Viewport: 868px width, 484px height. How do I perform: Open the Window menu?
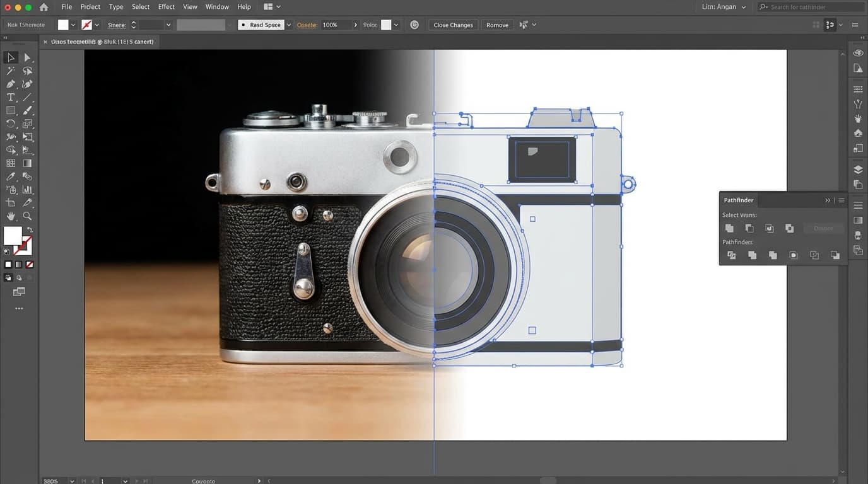217,6
